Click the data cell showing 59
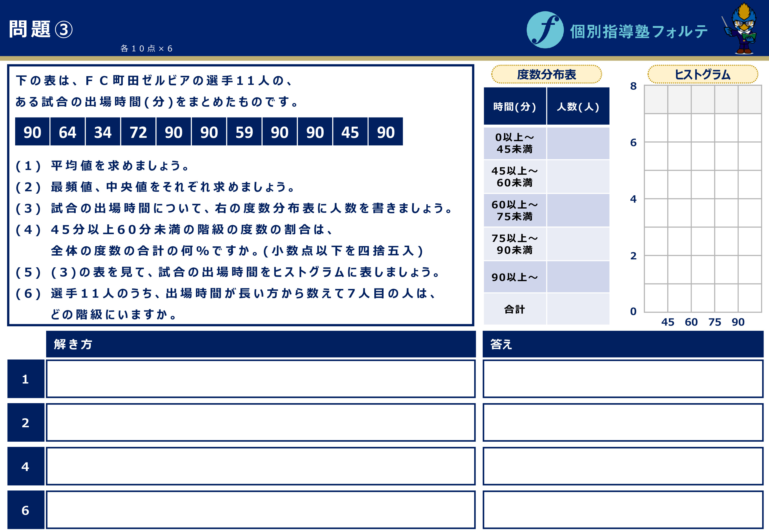This screenshot has height=532, width=769. [244, 132]
